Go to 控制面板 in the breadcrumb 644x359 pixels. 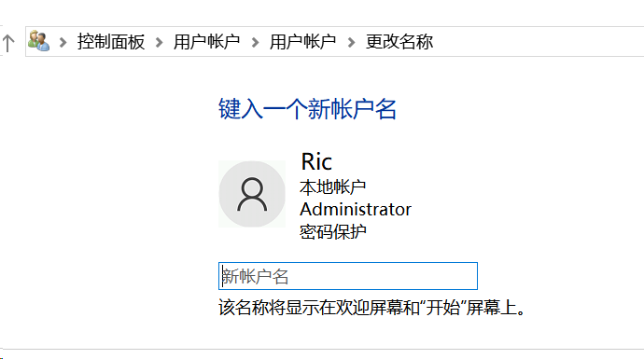tap(111, 42)
